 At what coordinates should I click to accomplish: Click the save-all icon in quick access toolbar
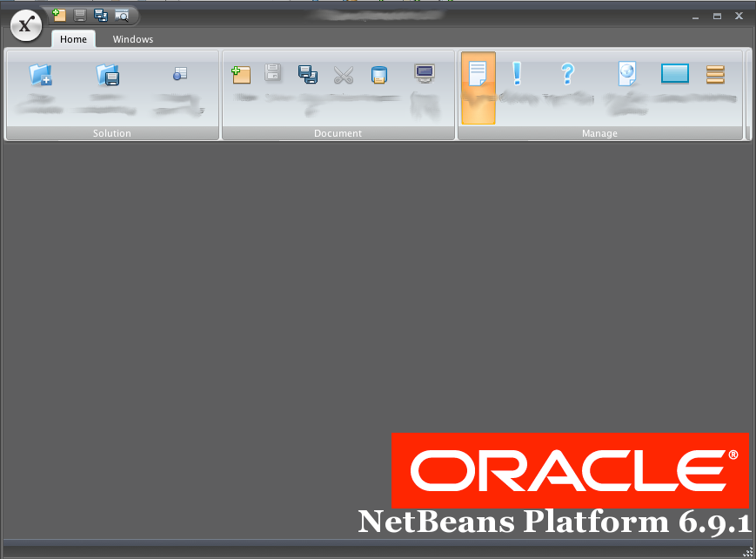coord(101,15)
